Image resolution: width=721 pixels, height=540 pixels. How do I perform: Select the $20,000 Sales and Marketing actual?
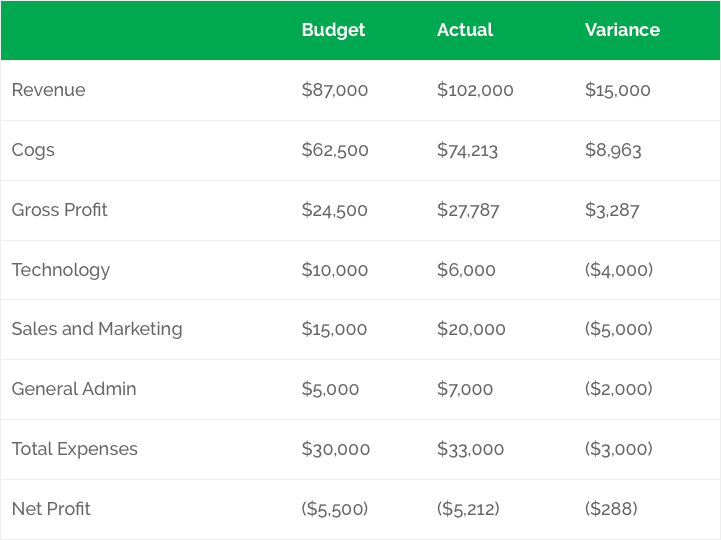coord(471,329)
